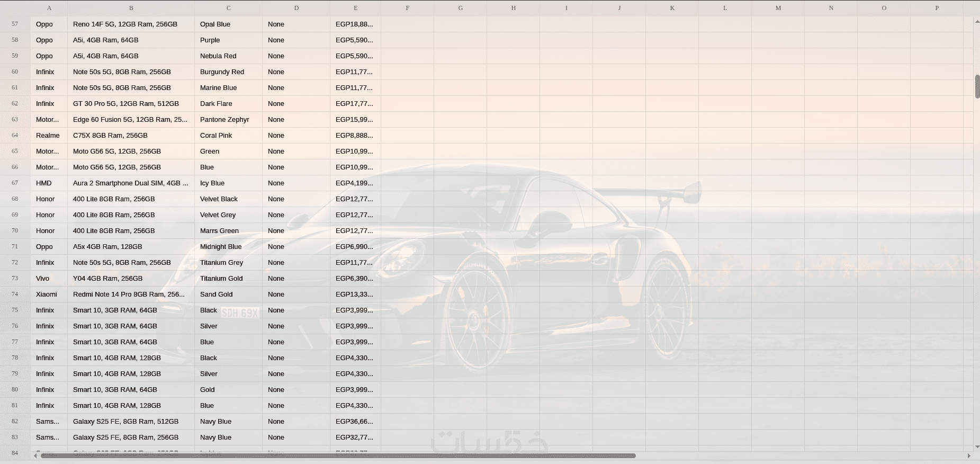Screen dimensions: 980x464
Task: Click the 'Green' color cell for Moto G56
Action: (229, 151)
